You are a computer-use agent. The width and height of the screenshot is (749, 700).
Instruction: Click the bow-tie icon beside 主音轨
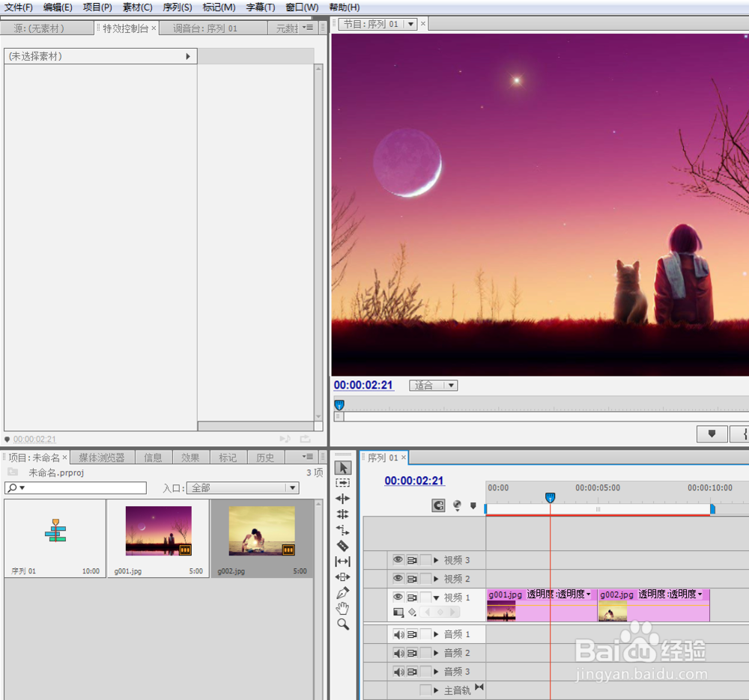click(479, 687)
